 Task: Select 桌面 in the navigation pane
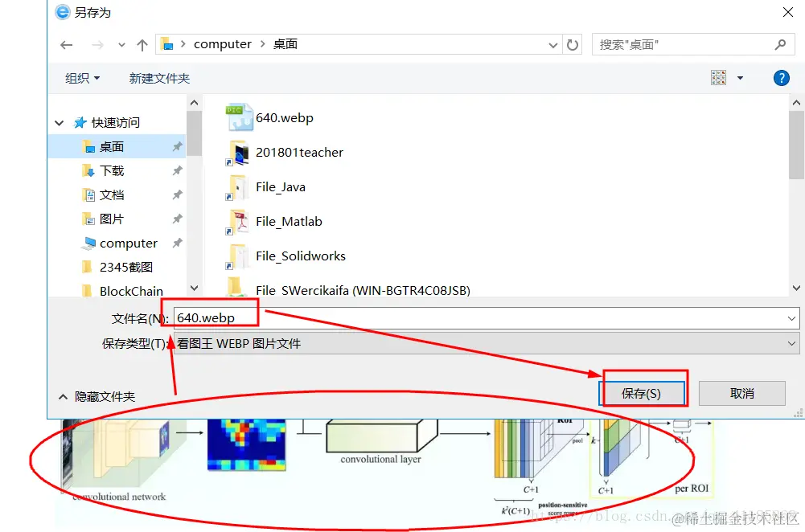[x=112, y=147]
